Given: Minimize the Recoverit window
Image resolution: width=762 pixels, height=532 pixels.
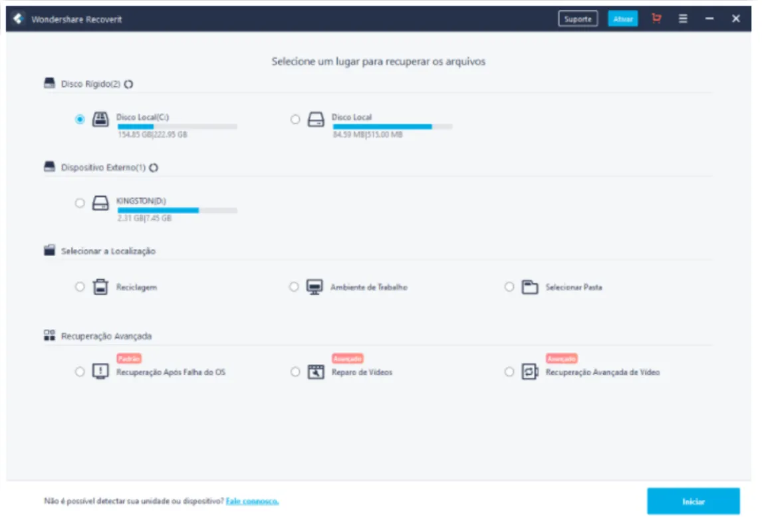Looking at the screenshot, I should pyautogui.click(x=709, y=19).
